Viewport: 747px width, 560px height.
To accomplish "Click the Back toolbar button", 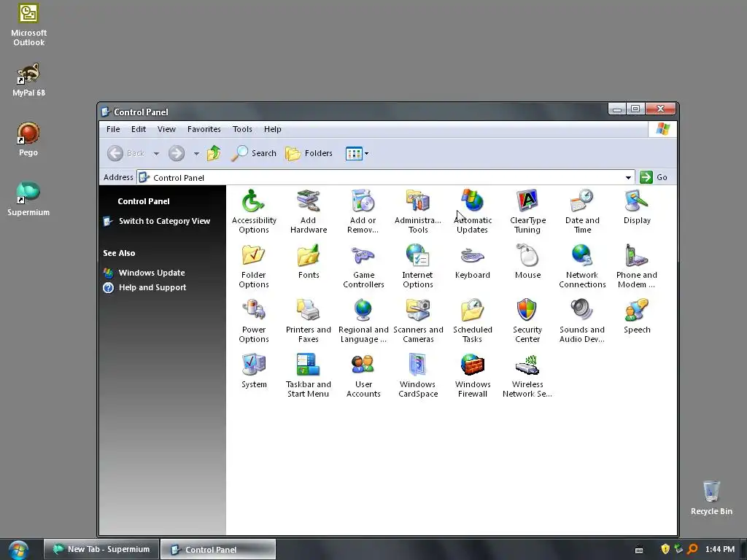I will click(x=125, y=153).
